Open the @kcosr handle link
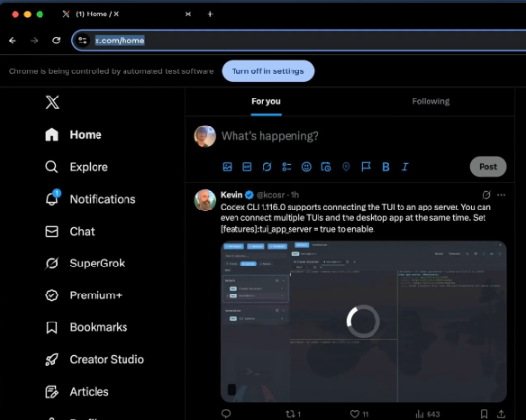Screen dimensions: 526x420 [270, 195]
